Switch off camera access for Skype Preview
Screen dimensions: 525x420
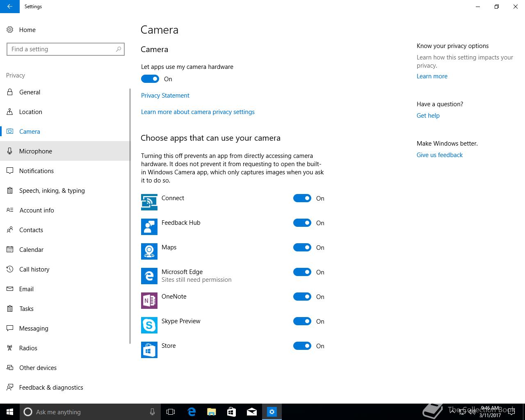(302, 321)
